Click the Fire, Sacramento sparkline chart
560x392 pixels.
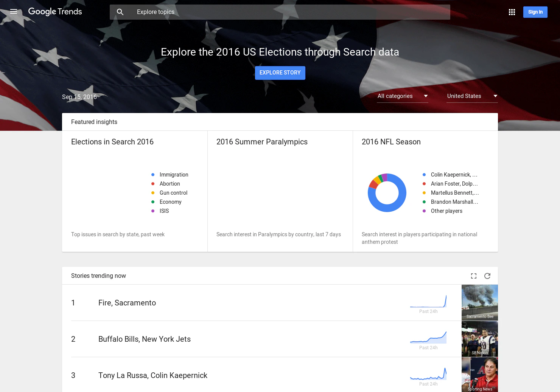428,301
